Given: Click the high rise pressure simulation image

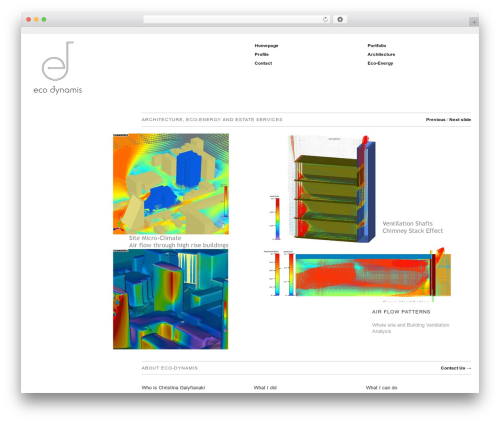Looking at the screenshot, I should tap(170, 299).
